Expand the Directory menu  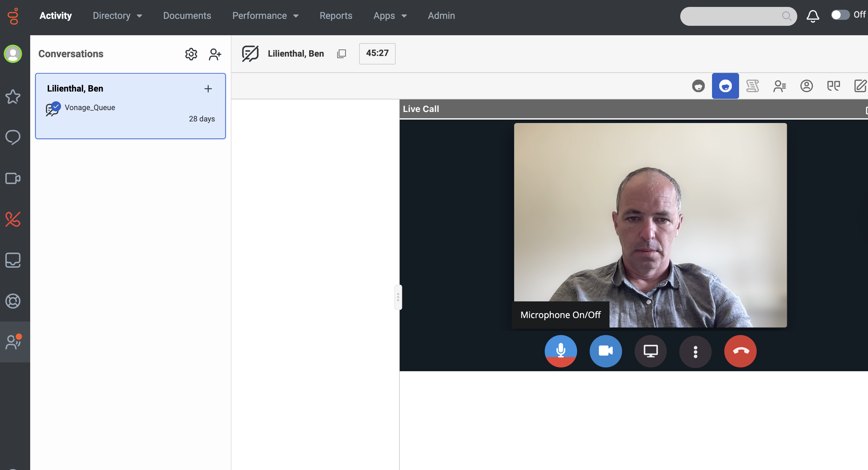coord(118,15)
